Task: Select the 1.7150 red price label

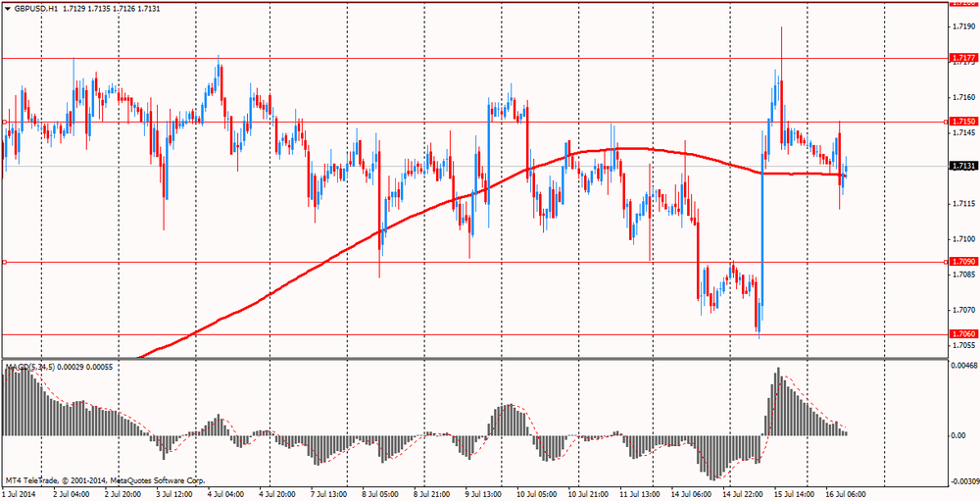Action: tap(960, 121)
